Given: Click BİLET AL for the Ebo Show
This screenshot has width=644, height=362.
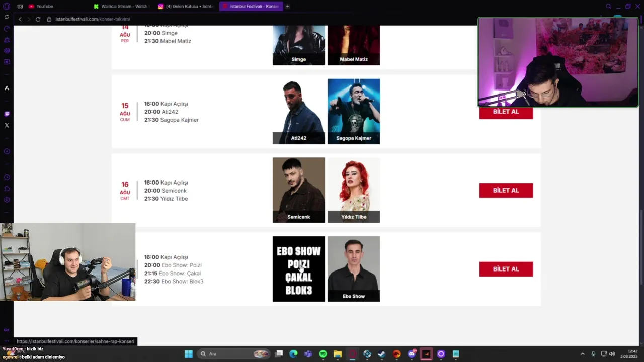Looking at the screenshot, I should click(506, 269).
